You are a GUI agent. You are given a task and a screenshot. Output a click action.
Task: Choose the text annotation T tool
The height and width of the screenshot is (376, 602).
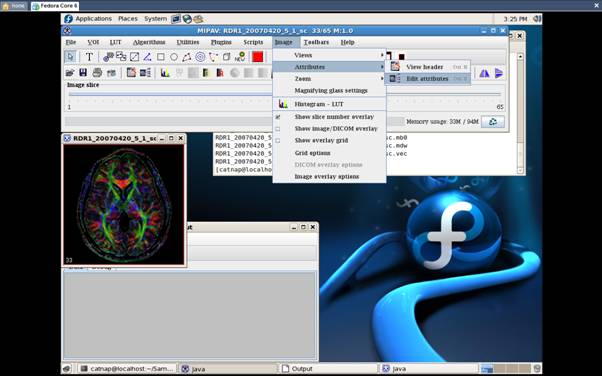click(89, 57)
